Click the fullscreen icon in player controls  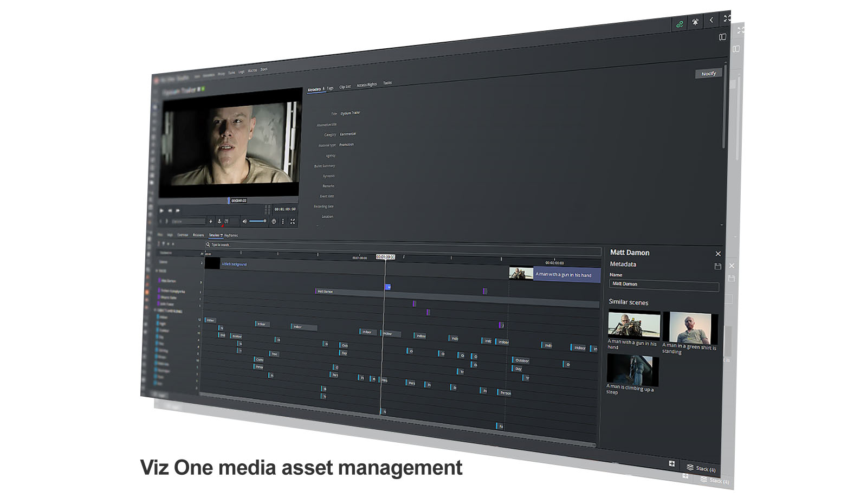293,221
